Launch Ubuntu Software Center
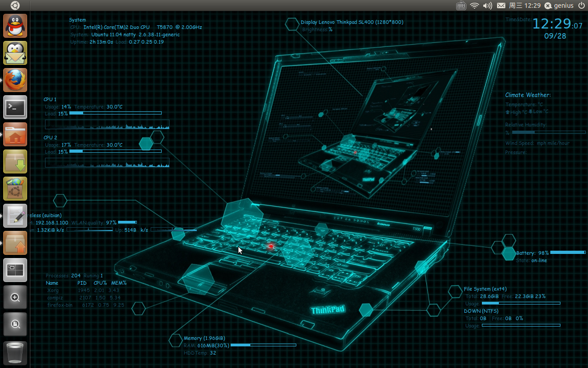 (x=15, y=189)
